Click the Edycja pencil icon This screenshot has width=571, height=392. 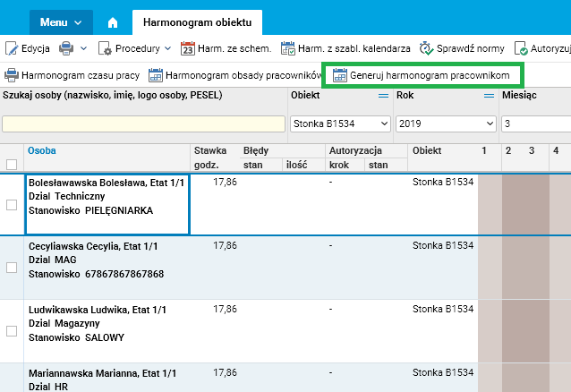(x=12, y=48)
